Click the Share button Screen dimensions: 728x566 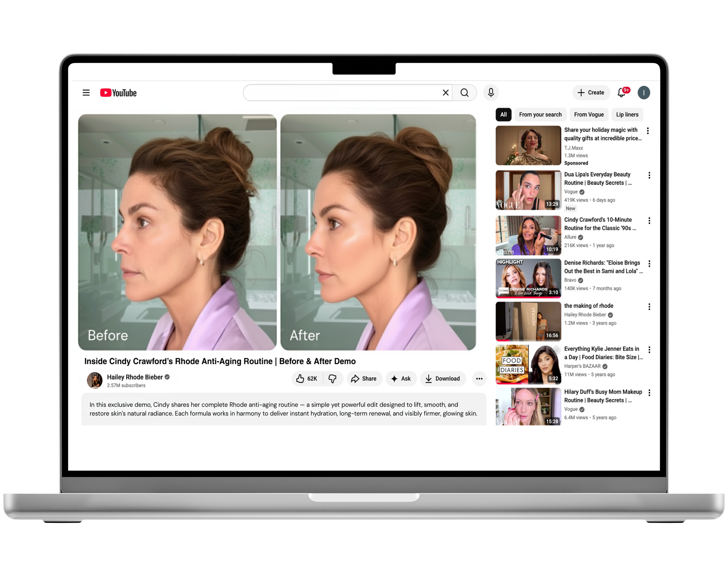(x=364, y=378)
